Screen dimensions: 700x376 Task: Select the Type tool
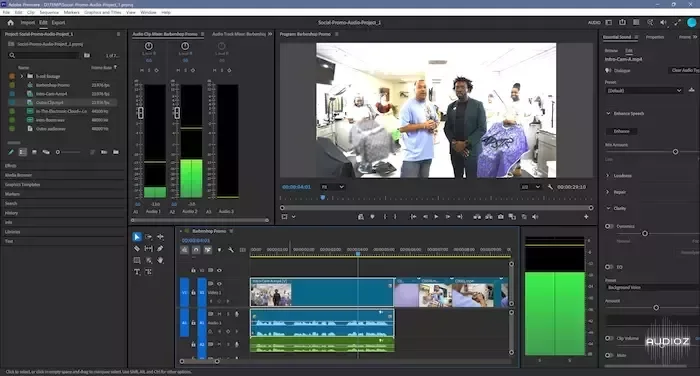(x=137, y=272)
